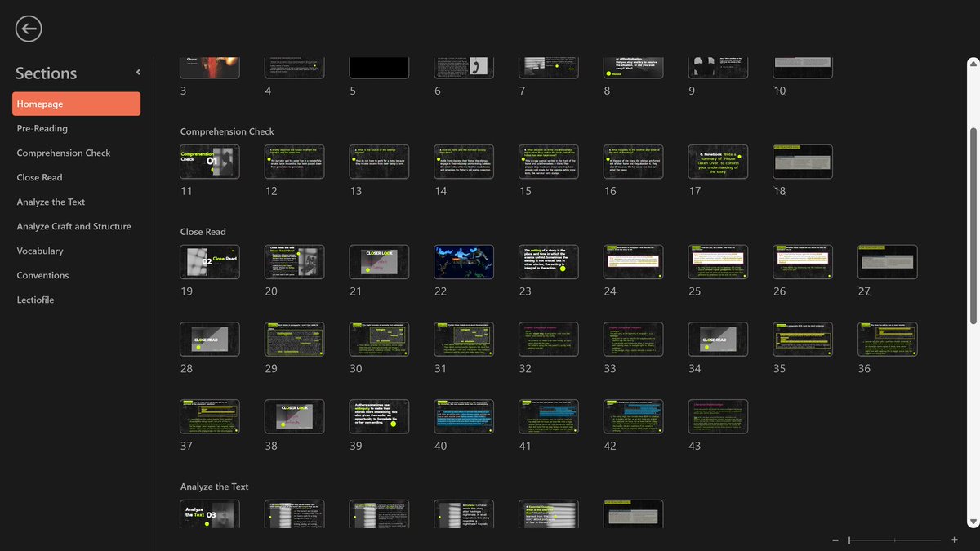Image resolution: width=980 pixels, height=551 pixels.
Task: Open slide 5 black thumbnail
Action: 379,67
